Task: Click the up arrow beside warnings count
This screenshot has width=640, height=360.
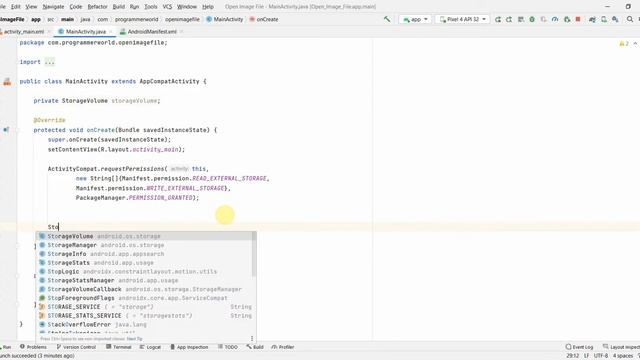Action: pos(635,43)
